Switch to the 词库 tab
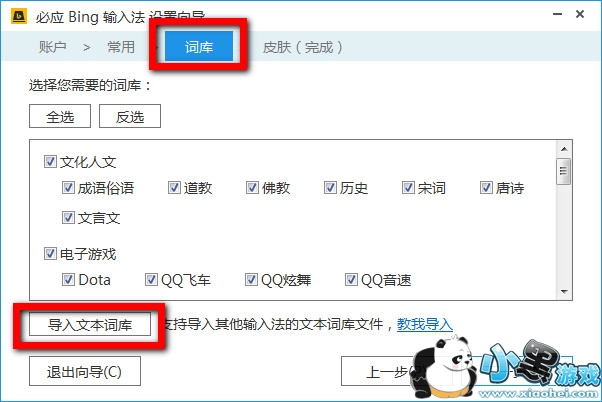The image size is (602, 402). tap(199, 46)
